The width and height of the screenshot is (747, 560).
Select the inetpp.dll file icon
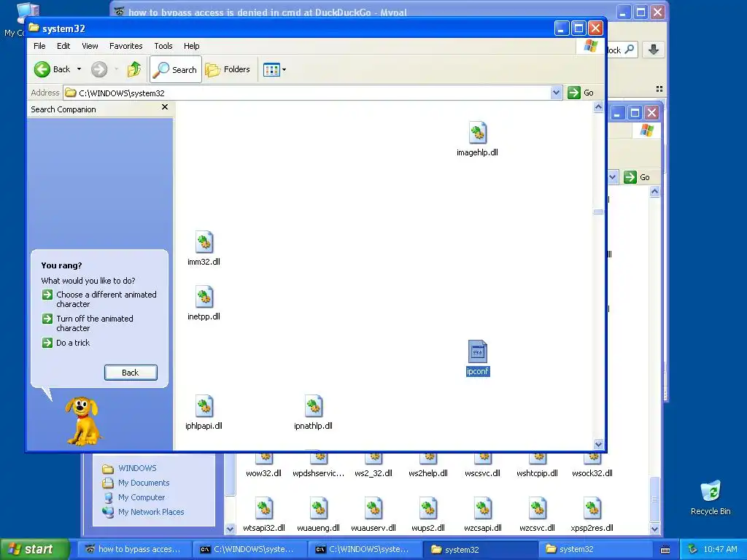point(204,297)
